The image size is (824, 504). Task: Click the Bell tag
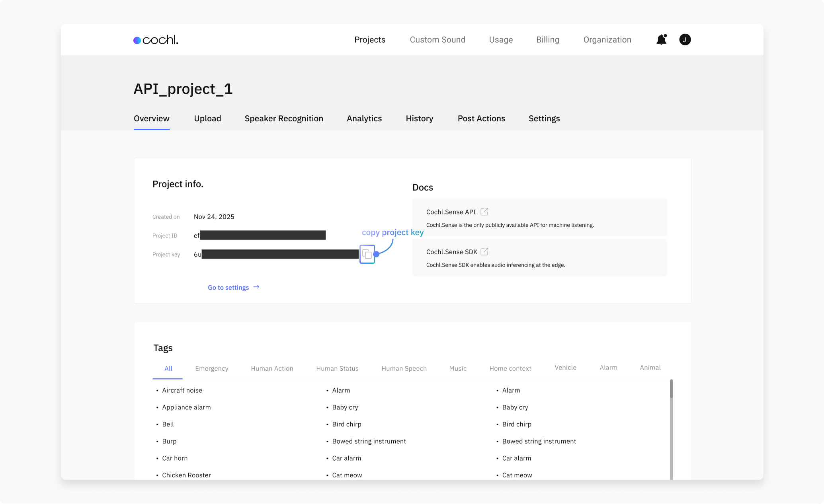168,424
